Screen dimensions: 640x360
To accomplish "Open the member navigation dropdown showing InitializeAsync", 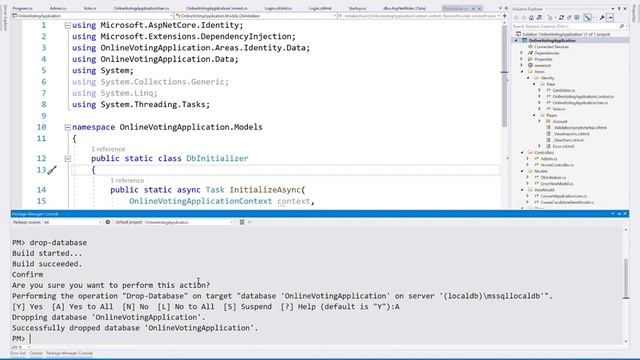I will [419, 16].
